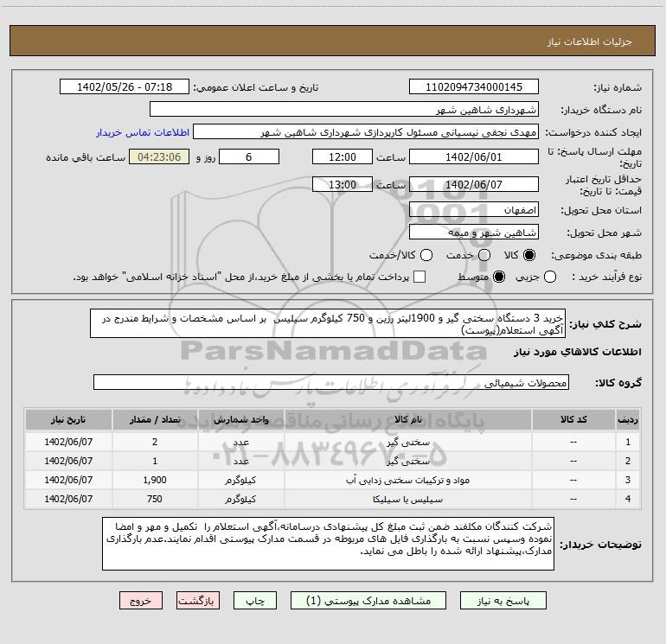Click the کد کالا column header

(x=573, y=419)
